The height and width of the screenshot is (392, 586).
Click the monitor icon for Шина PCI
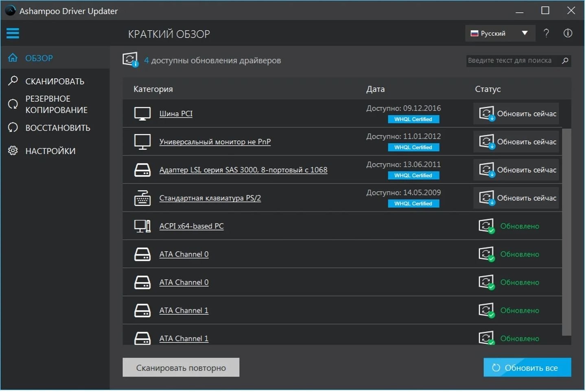pos(142,114)
